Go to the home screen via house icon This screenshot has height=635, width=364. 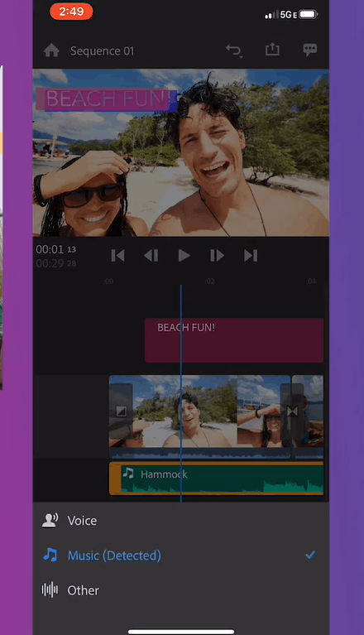coord(51,51)
